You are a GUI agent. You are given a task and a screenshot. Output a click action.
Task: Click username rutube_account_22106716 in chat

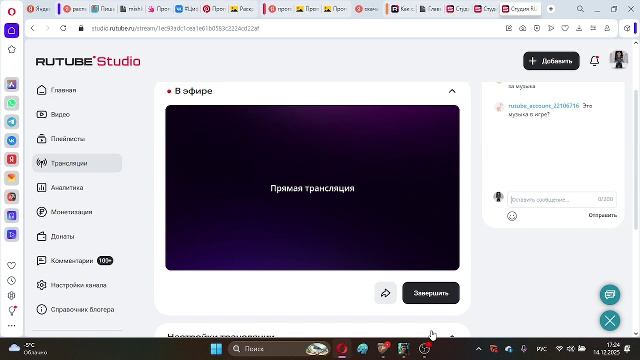pyautogui.click(x=544, y=106)
